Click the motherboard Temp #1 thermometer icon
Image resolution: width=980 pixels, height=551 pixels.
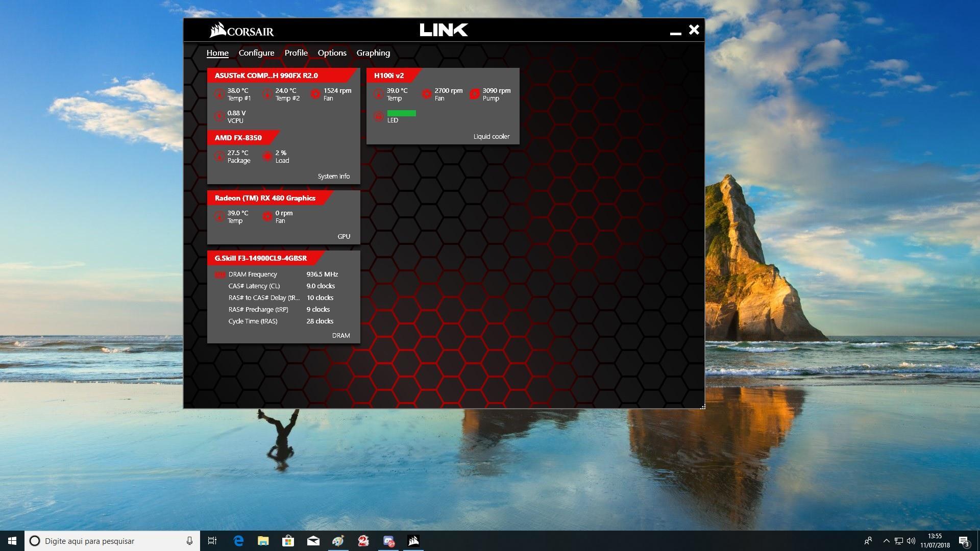pos(219,94)
